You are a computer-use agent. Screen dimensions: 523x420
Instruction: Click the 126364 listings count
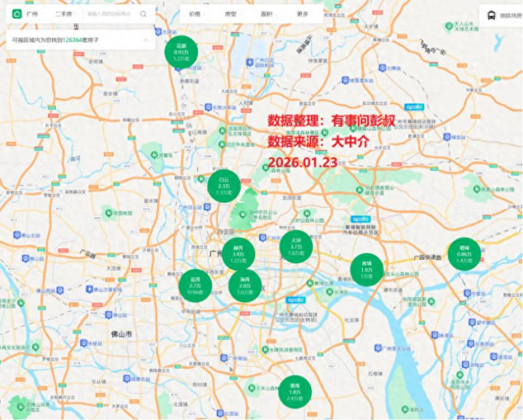[x=72, y=40]
